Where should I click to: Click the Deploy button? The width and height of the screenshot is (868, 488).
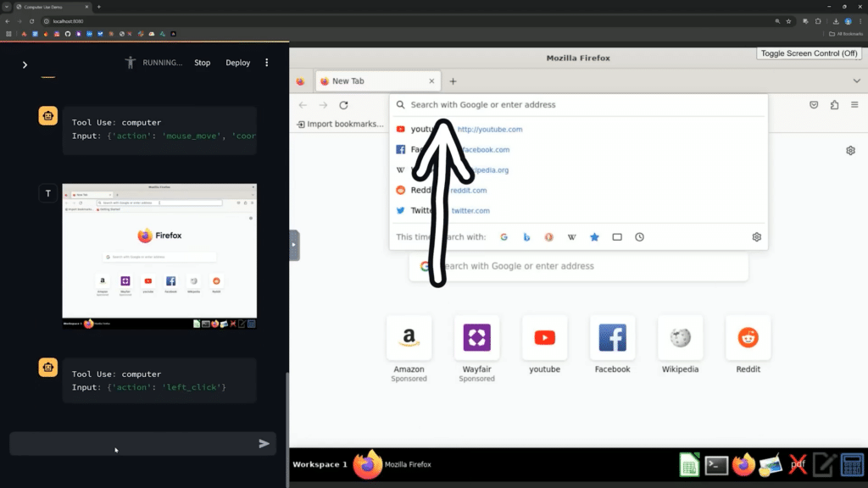pyautogui.click(x=237, y=63)
